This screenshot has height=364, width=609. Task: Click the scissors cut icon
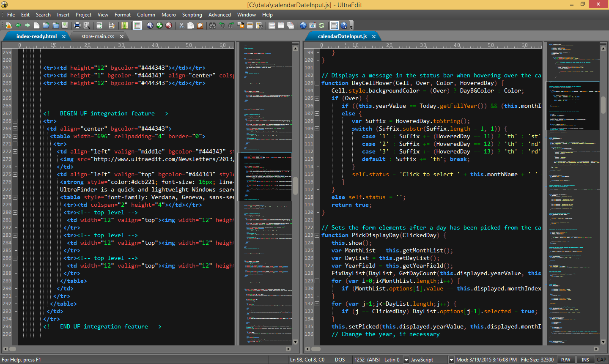tap(181, 25)
